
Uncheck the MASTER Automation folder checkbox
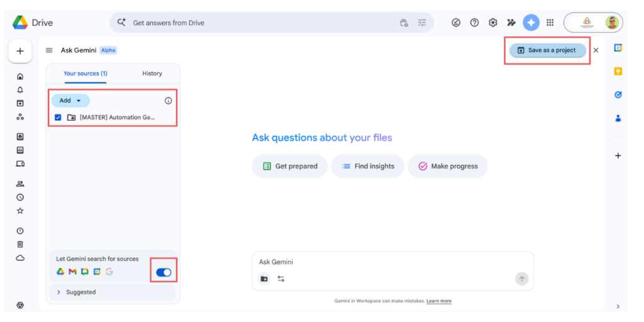click(x=58, y=118)
